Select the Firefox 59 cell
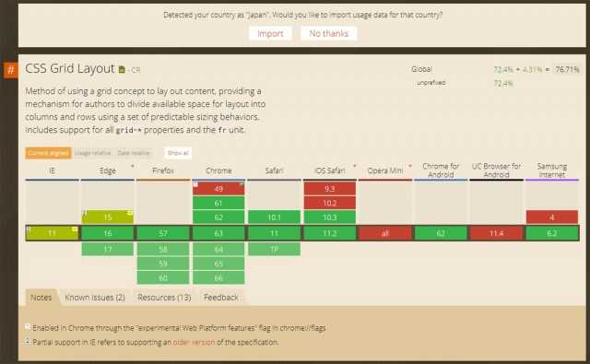The width and height of the screenshot is (590, 364). point(163,264)
